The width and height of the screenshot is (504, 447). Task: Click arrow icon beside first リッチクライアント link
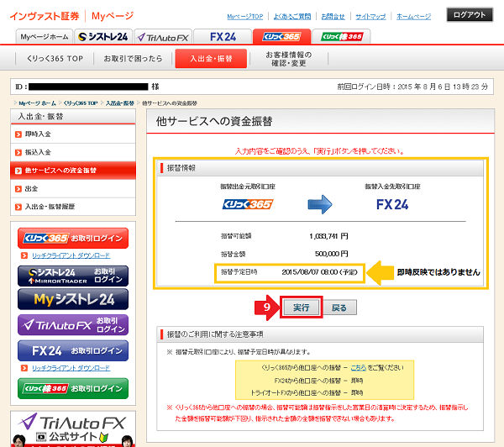coord(24,255)
